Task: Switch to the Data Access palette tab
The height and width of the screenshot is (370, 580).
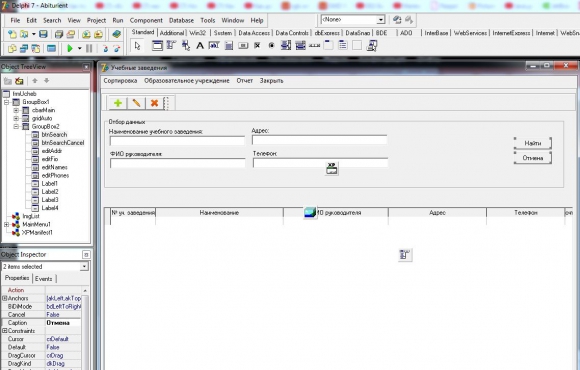Action: pyautogui.click(x=254, y=33)
